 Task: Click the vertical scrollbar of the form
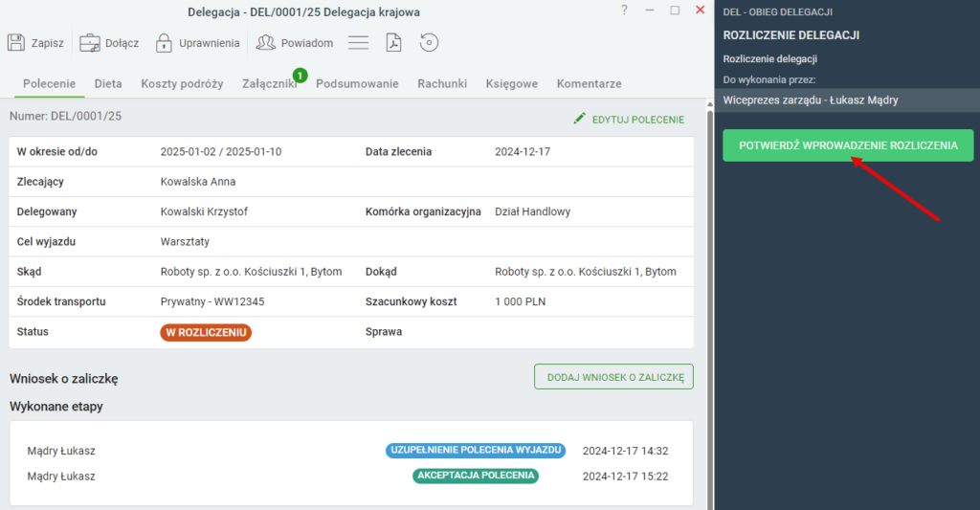709,306
